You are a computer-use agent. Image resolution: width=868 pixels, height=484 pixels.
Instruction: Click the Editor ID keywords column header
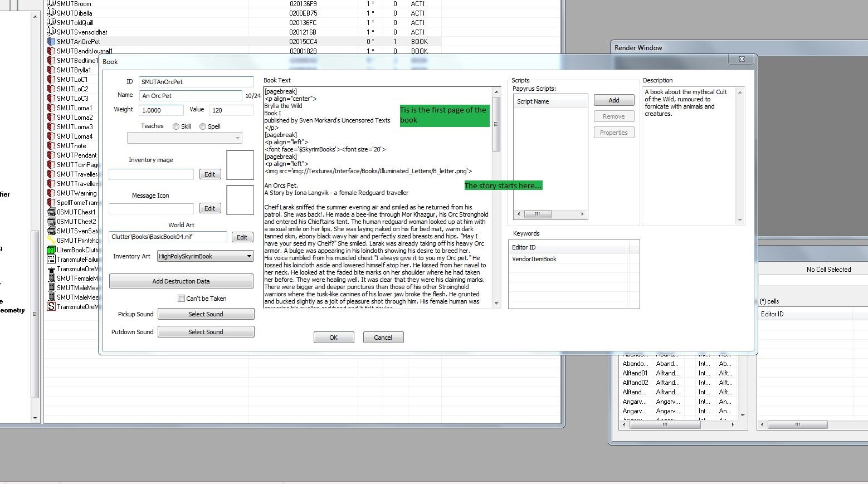(x=569, y=247)
